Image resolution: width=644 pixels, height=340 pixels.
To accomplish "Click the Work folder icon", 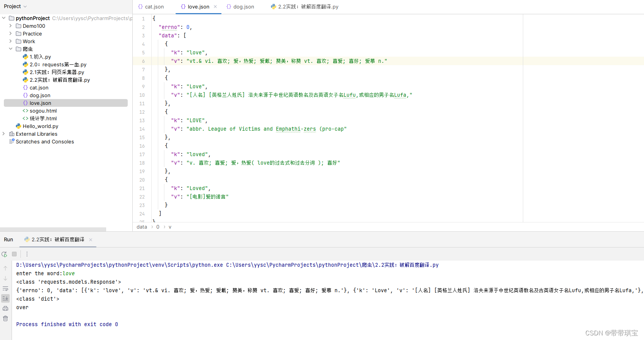I will tap(19, 41).
